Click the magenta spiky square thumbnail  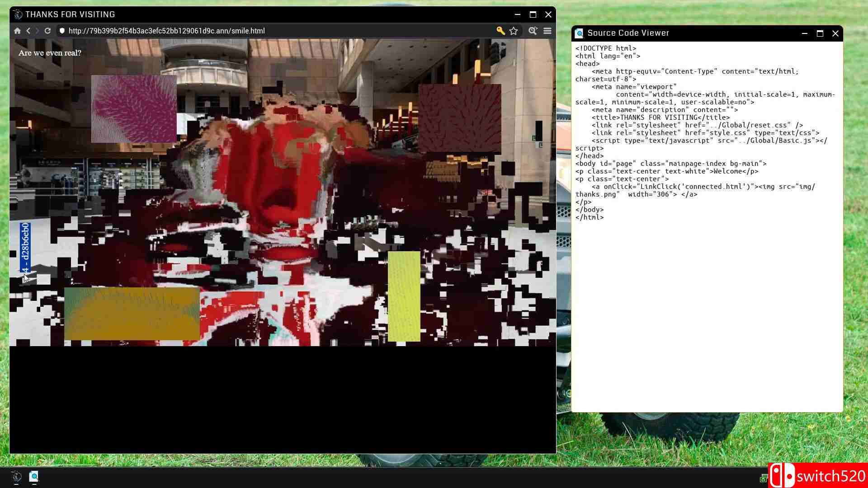(134, 109)
